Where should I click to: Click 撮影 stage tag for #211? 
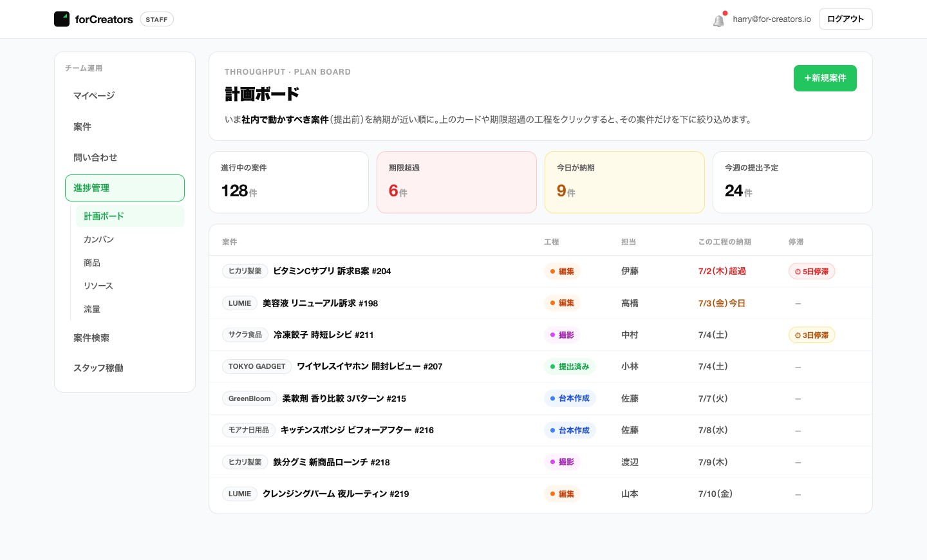click(562, 335)
